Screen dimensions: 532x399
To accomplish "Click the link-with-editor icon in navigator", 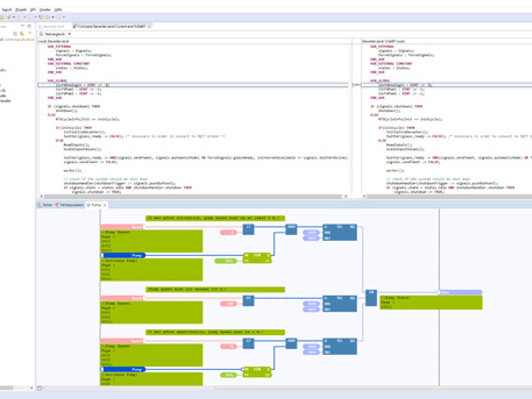I will 22,34.
